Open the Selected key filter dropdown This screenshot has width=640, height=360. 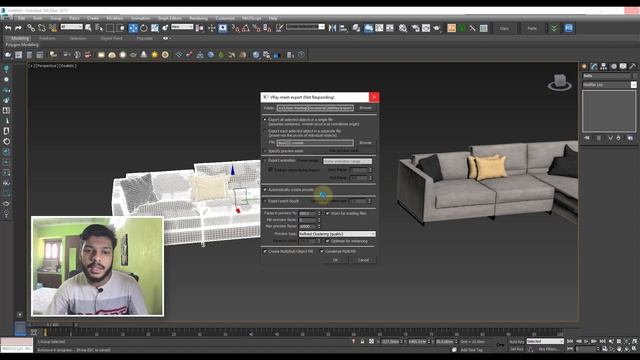tap(545, 341)
